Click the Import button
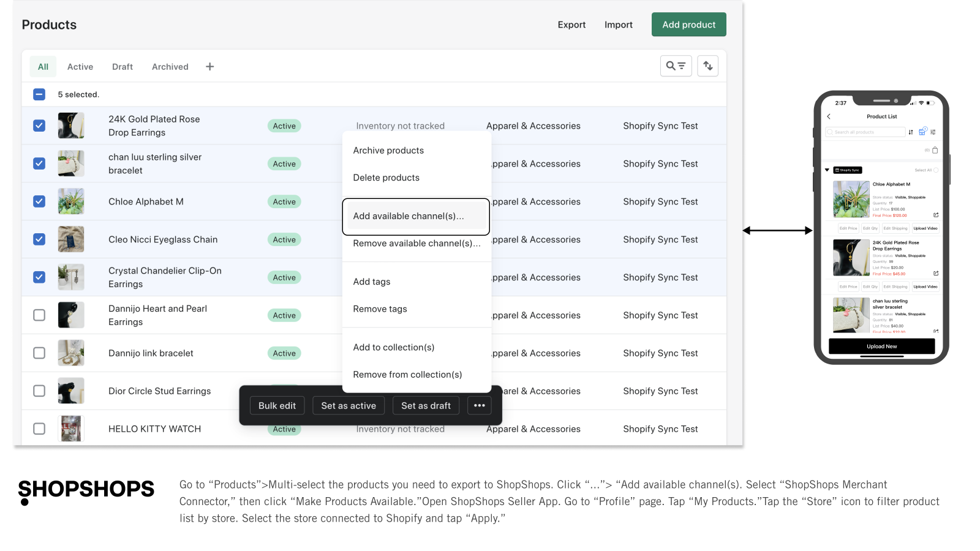The width and height of the screenshot is (980, 551). pos(618,24)
